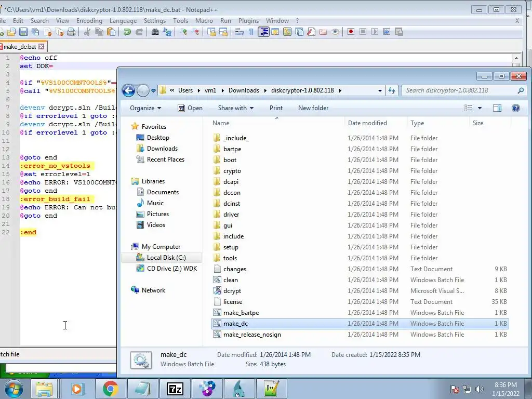Click Explorer Back navigation arrow

(129, 90)
